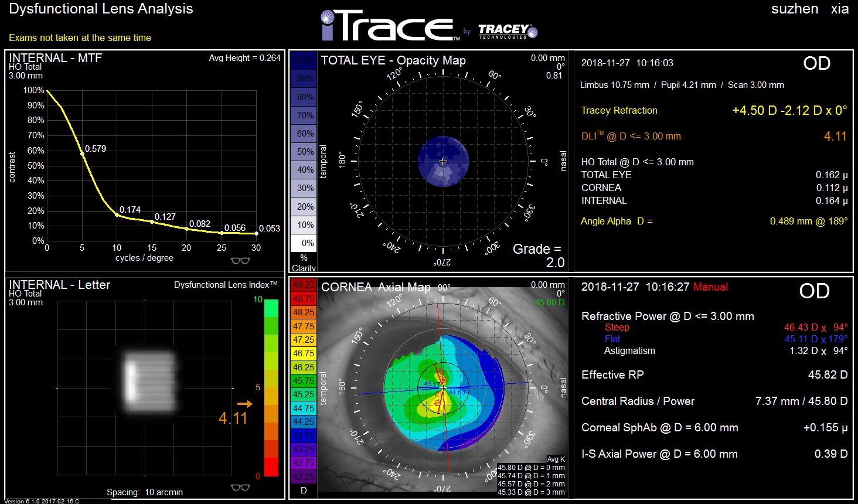The height and width of the screenshot is (504, 858).
Task: Click the Dysfunctional Lens Index color bar
Action: [x=271, y=388]
